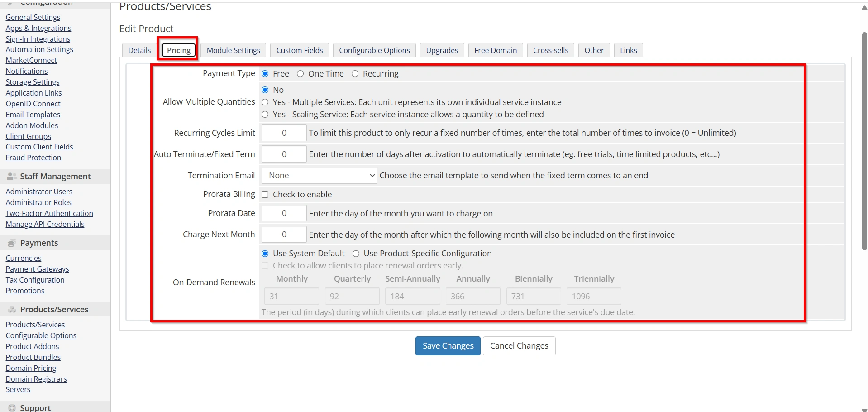Image resolution: width=868 pixels, height=412 pixels.
Task: Click the scrollbar down arrow
Action: [864, 409]
